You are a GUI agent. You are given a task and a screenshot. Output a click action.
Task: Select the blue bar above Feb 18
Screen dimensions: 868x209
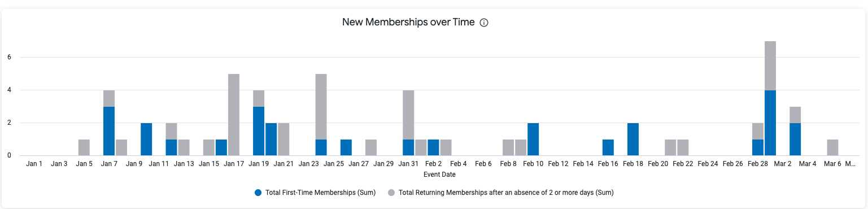633,139
